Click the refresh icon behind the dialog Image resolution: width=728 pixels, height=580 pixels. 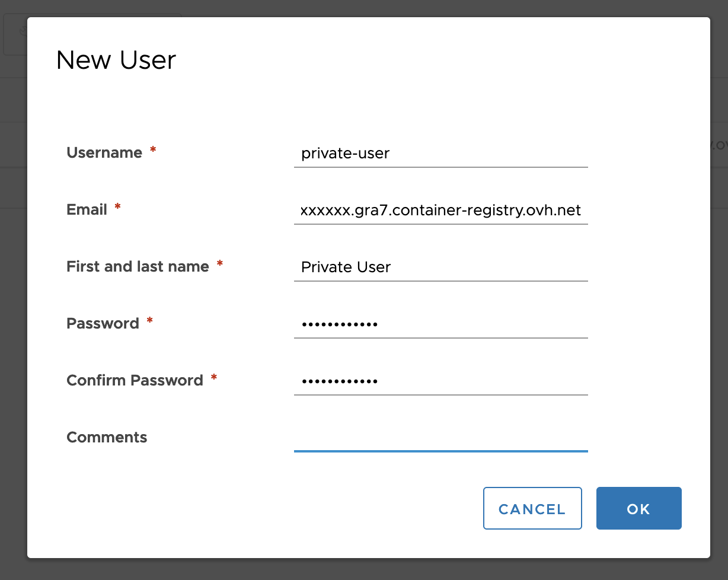point(24,30)
